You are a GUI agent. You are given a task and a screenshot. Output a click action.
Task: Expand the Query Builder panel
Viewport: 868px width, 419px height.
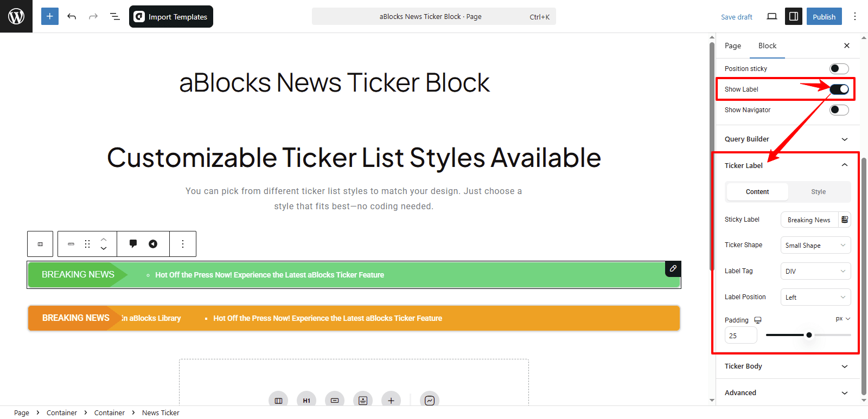787,139
